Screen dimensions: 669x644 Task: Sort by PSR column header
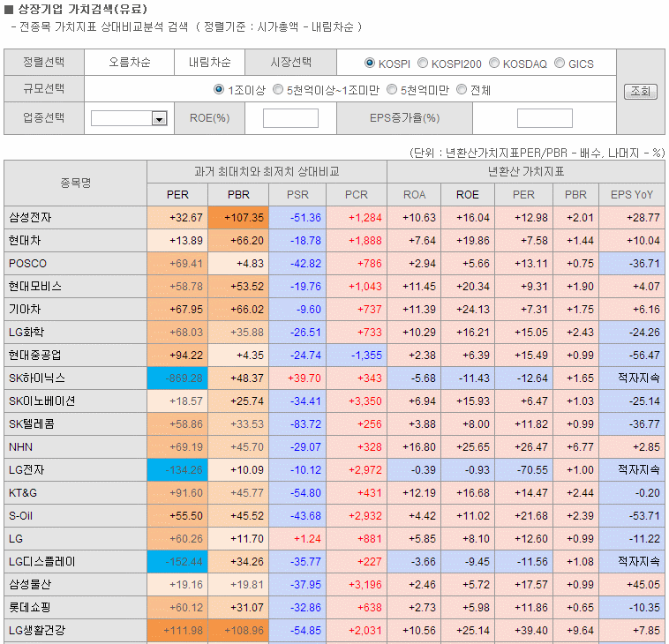tap(297, 195)
